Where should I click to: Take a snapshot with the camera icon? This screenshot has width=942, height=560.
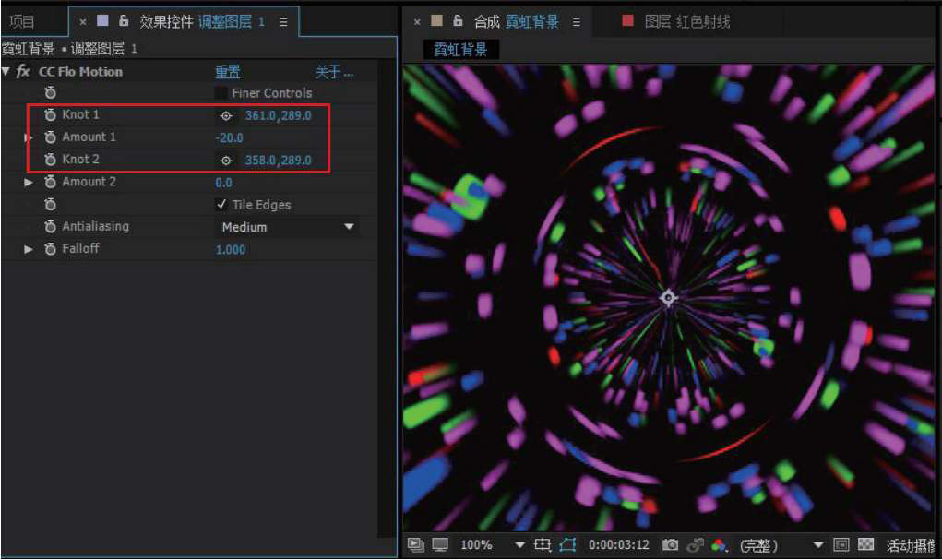coord(672,545)
